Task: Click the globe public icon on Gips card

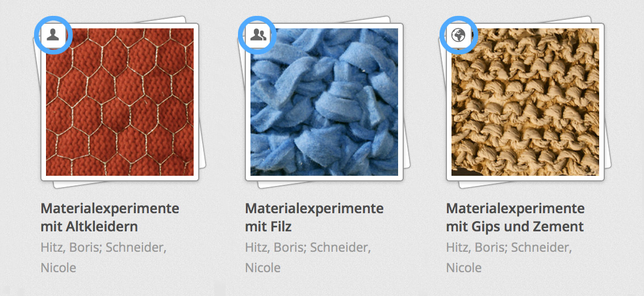Action: [458, 35]
